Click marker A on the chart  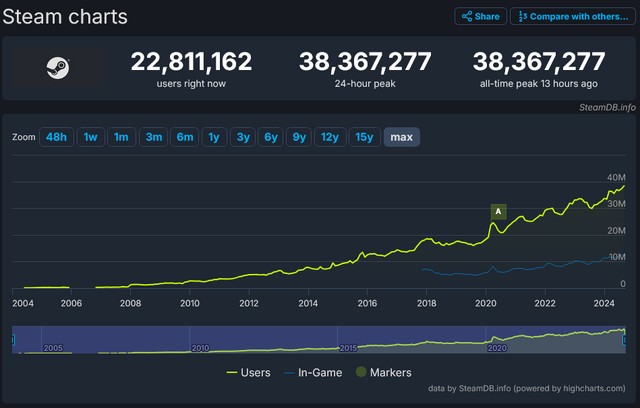[x=498, y=212]
